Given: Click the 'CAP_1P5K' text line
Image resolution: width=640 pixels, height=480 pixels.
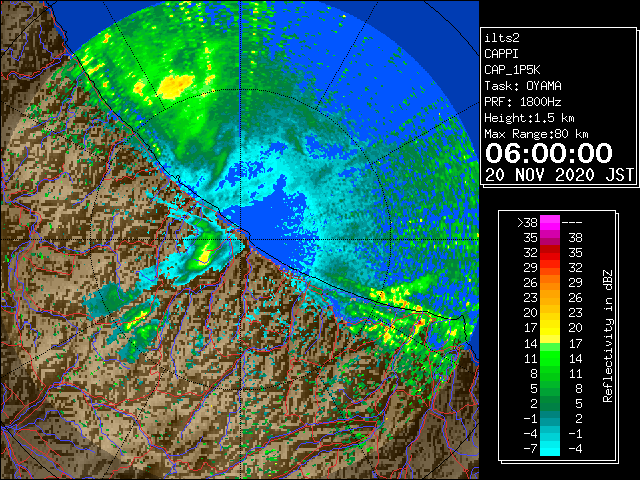Looking at the screenshot, I should (x=512, y=70).
